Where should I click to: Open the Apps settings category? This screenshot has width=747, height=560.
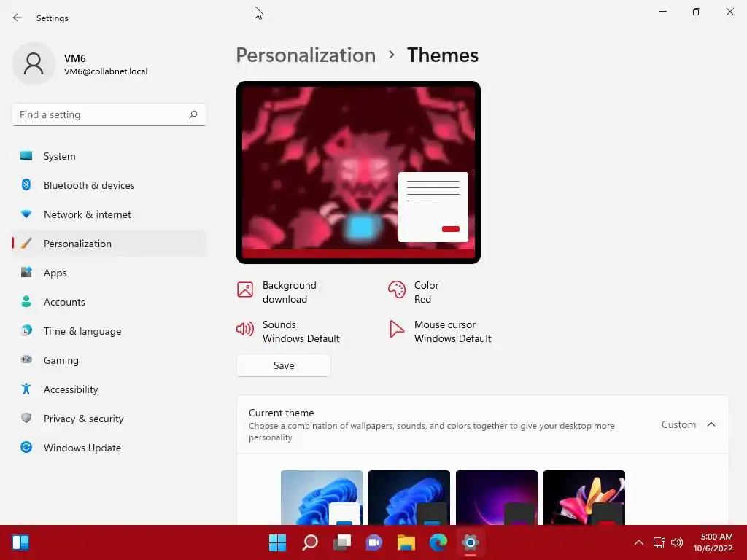click(x=109, y=273)
